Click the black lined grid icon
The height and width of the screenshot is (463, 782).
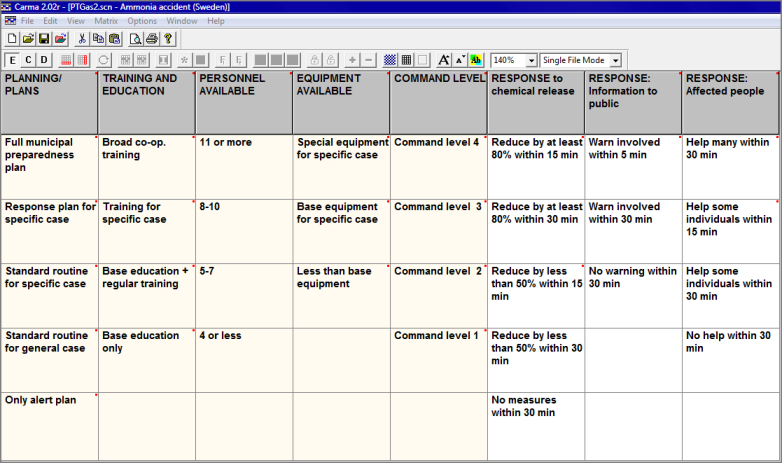(x=406, y=60)
